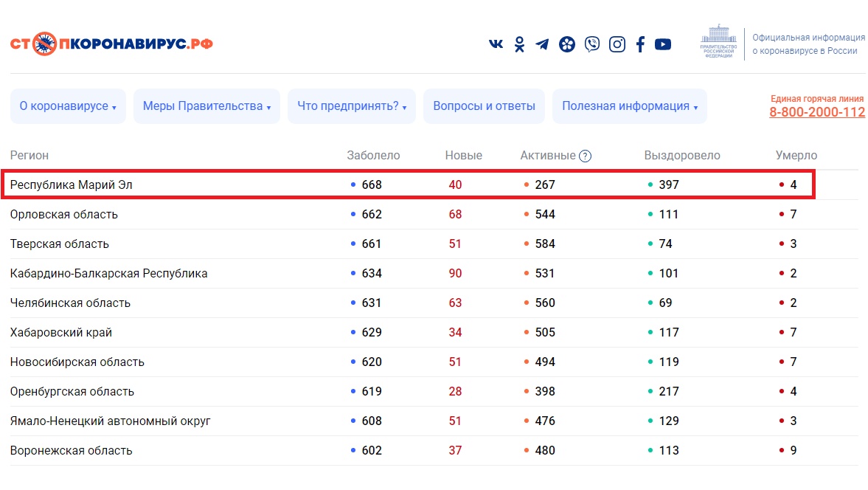
Task: Click the ICQ flower icon
Action: coord(566,44)
